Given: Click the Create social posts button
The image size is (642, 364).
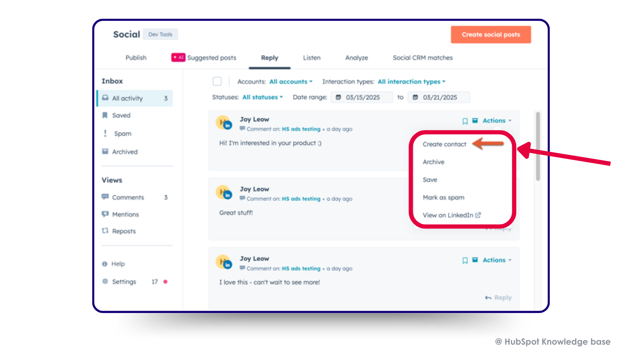Looking at the screenshot, I should 491,35.
